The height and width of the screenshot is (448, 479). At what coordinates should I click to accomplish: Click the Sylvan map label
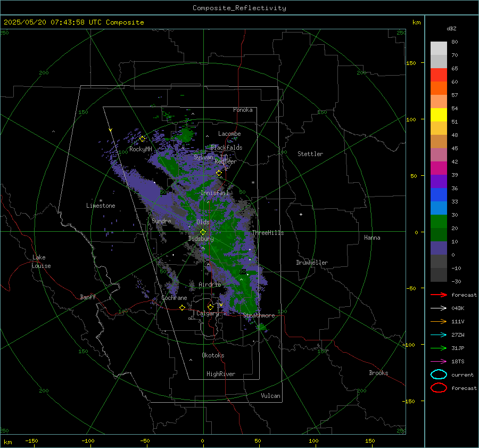203,157
